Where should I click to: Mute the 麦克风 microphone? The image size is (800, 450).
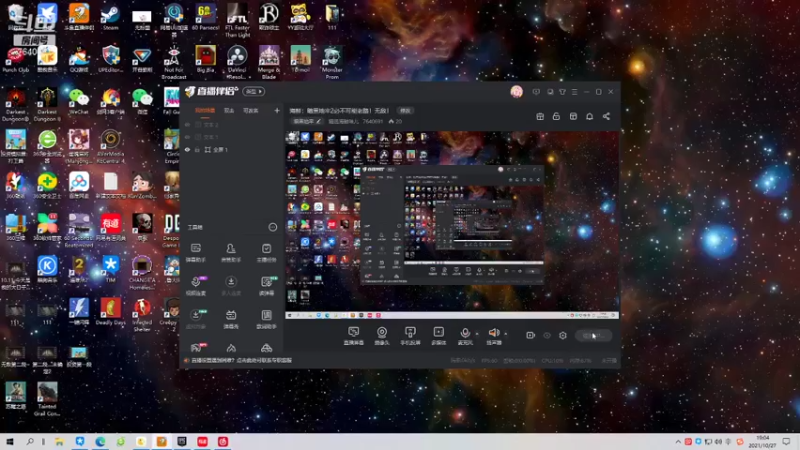click(x=465, y=333)
